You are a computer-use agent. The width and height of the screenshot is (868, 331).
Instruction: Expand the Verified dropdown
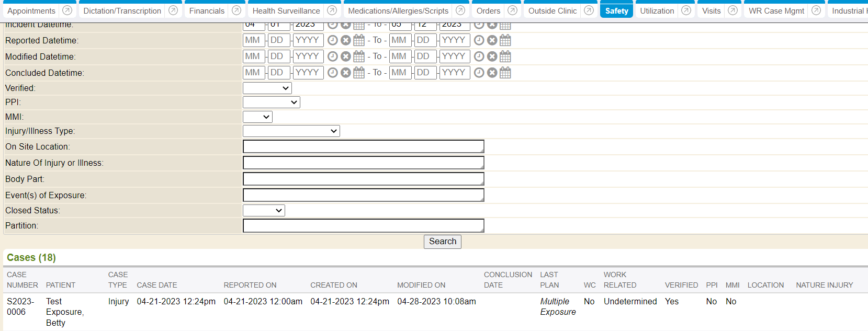coord(267,88)
